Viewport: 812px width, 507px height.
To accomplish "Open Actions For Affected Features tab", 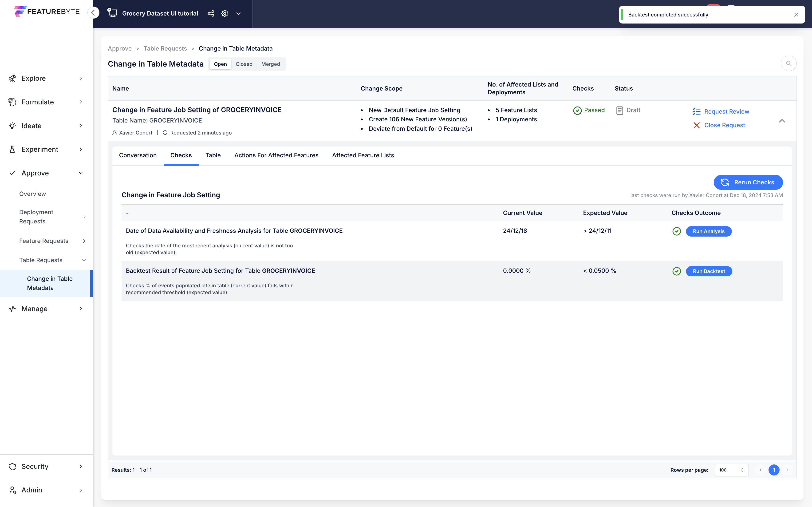I will pos(276,155).
